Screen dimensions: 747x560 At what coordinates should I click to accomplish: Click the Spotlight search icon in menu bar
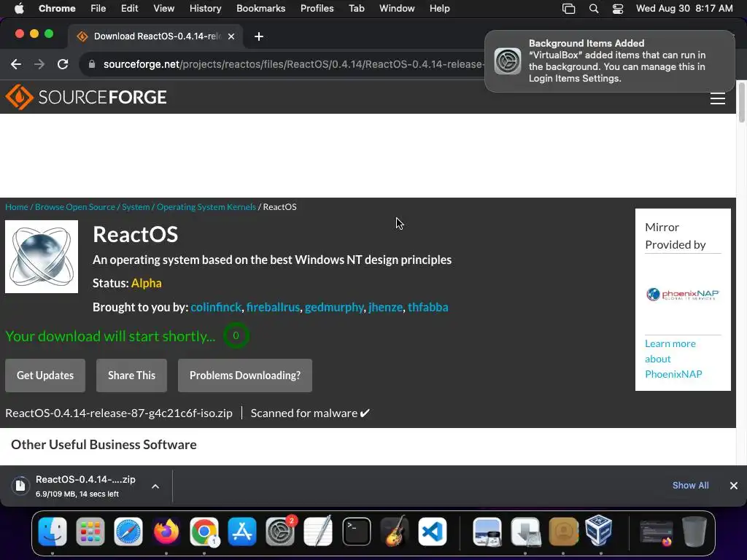click(594, 9)
